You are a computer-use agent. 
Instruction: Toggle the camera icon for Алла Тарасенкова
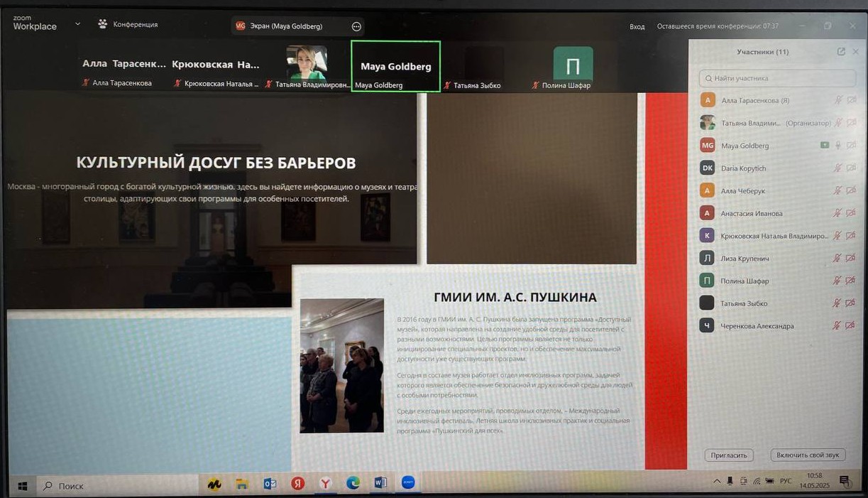[x=852, y=100]
